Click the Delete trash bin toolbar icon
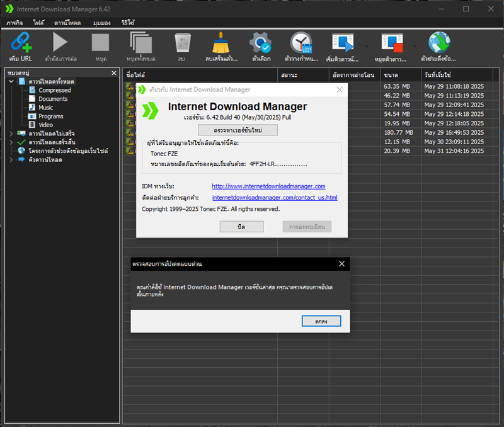 point(183,42)
